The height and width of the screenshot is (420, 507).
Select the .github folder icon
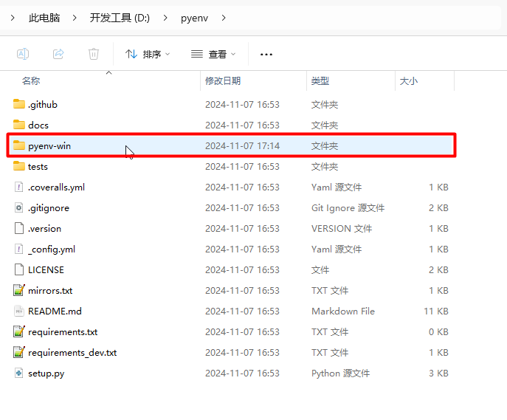click(19, 104)
